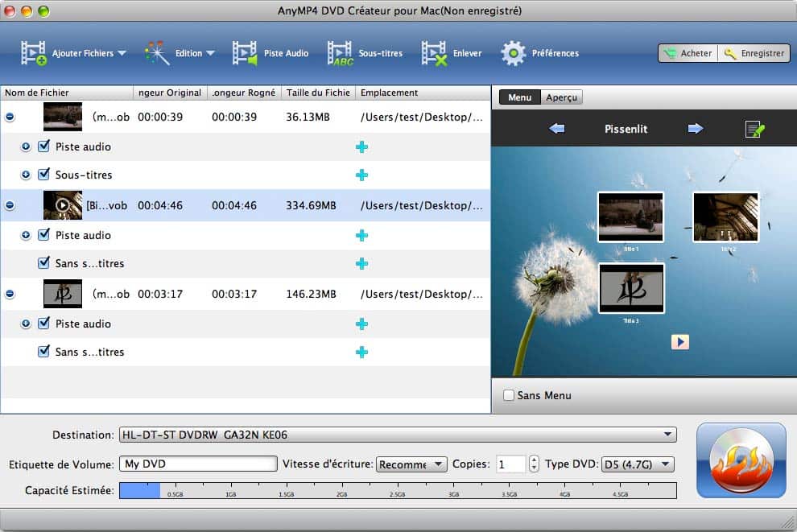
Task: Enable the Sans Menu checkbox
Action: tap(508, 395)
